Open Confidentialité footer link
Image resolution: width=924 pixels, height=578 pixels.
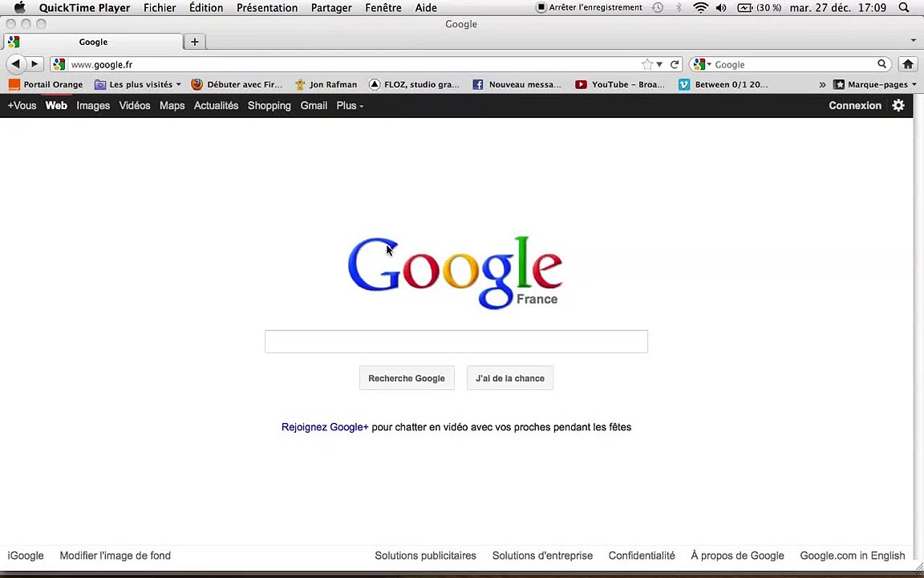[642, 556]
